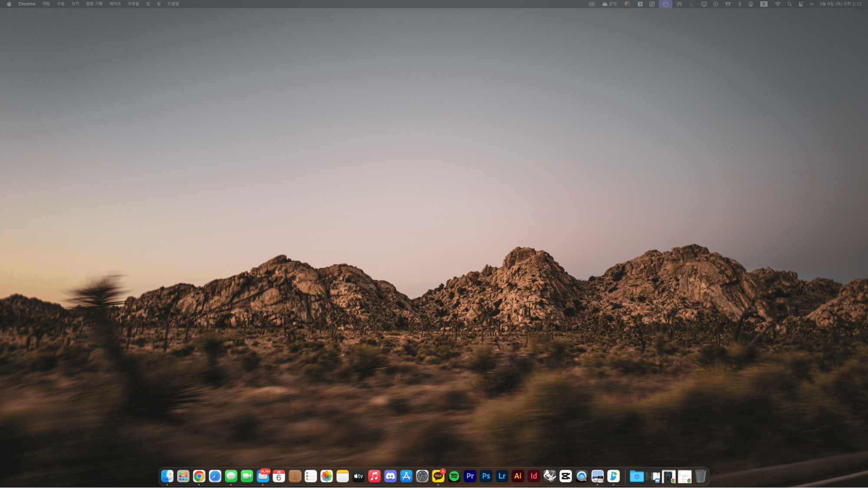The image size is (868, 488).
Task: Check Mail with 24,784 unread messages
Action: 263,476
